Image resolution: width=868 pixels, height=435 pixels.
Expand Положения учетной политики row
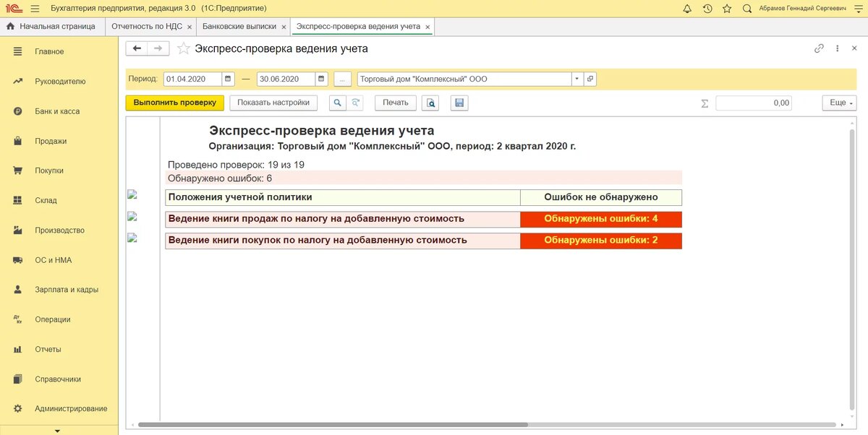(132, 194)
